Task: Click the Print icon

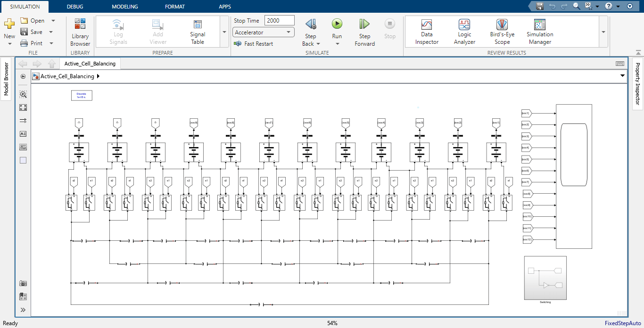Action: click(x=25, y=43)
